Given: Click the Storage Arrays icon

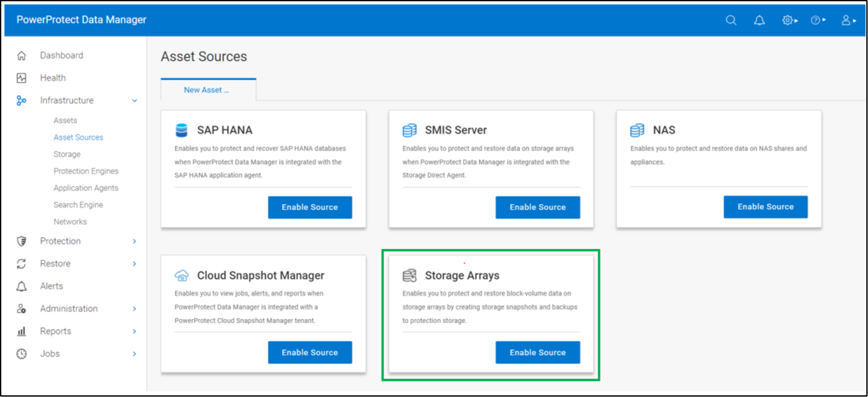Looking at the screenshot, I should (x=409, y=275).
